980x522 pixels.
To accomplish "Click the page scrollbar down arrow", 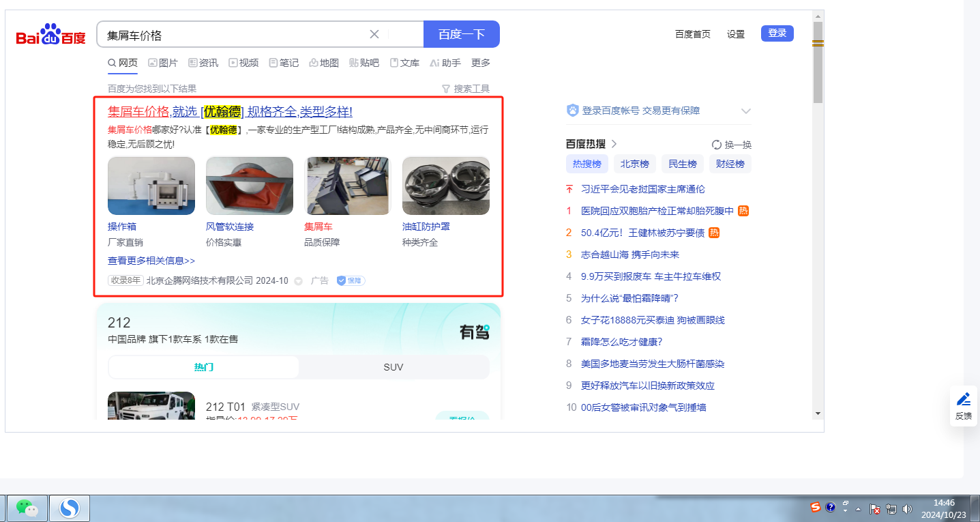I will pyautogui.click(x=818, y=414).
